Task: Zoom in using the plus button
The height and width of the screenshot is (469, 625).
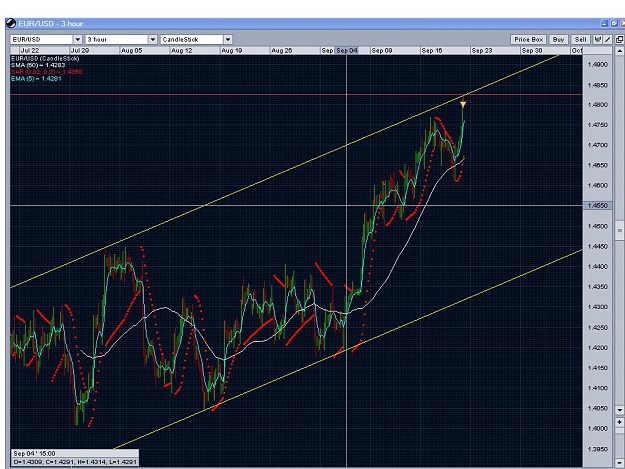Action: tap(619, 422)
